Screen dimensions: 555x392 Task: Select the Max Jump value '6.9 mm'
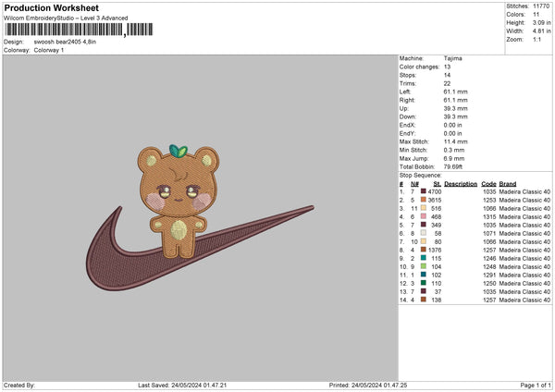pyautogui.click(x=454, y=158)
